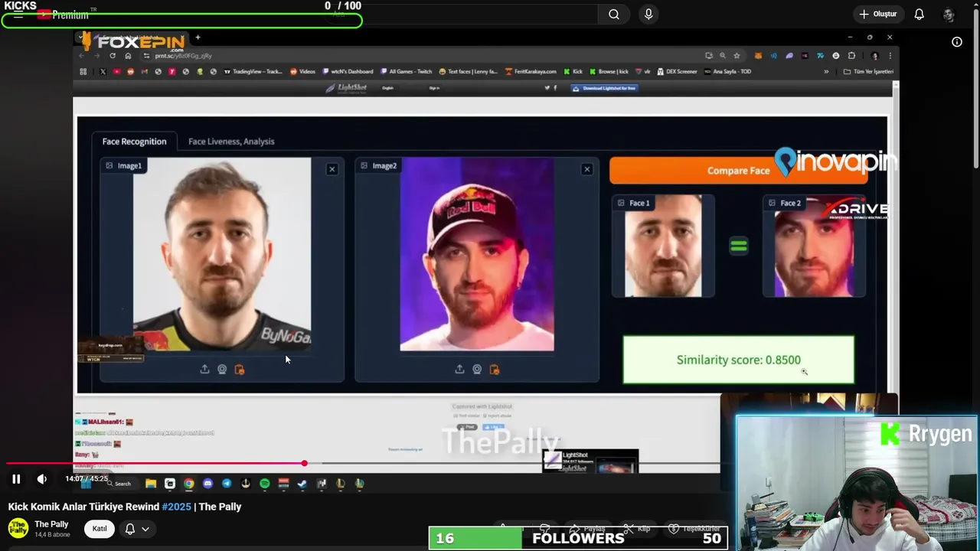Viewport: 980px width, 551px height.
Task: Click paste clipboard icon under Image1
Action: pos(240,370)
